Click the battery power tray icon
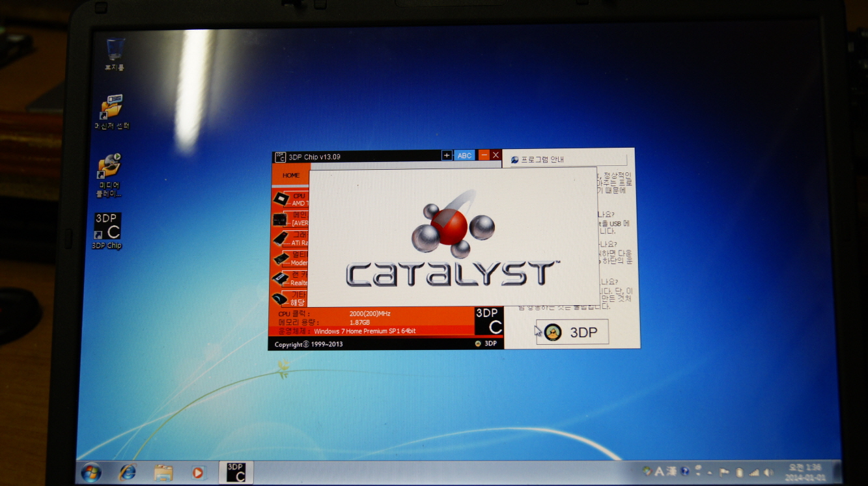The height and width of the screenshot is (486, 868). [x=740, y=472]
